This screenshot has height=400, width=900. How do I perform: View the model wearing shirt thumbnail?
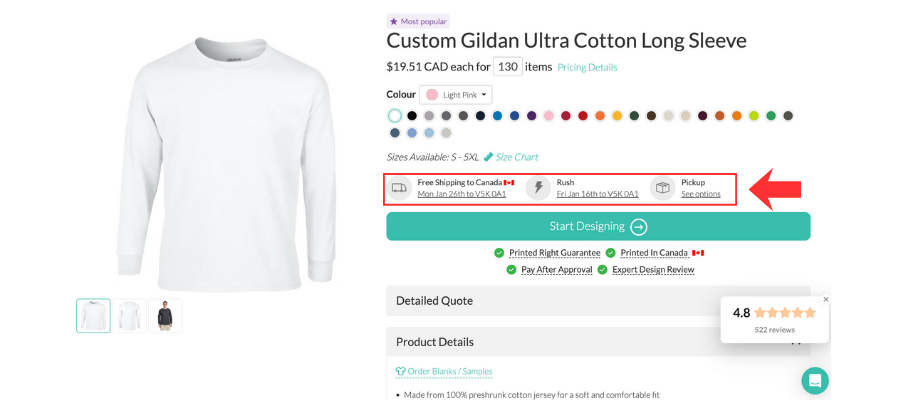click(165, 316)
